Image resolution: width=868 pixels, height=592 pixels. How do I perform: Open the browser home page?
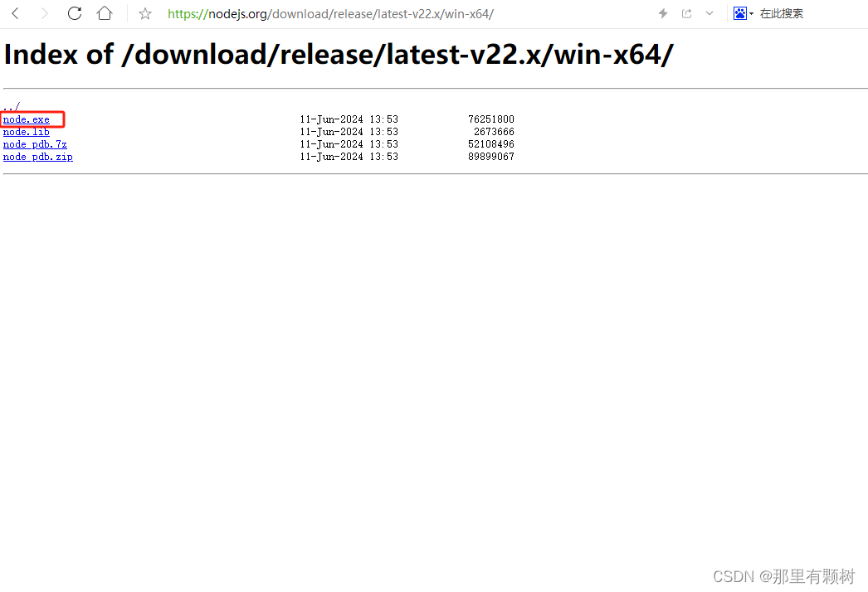point(104,13)
